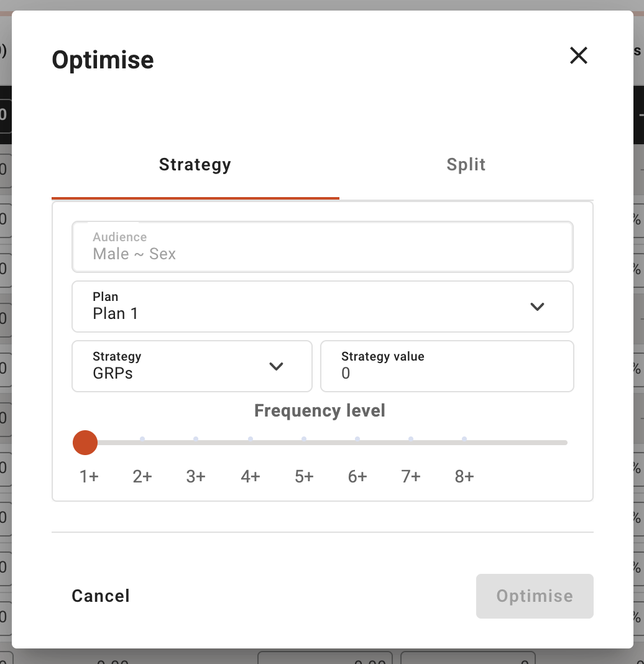
Task: Click the Strategy field chevron arrow
Action: pyautogui.click(x=276, y=366)
